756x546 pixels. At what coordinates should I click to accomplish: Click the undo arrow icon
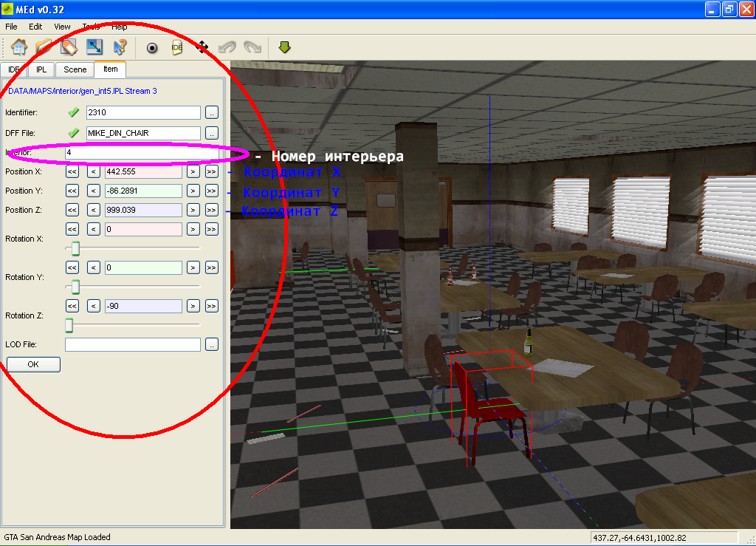click(227, 47)
